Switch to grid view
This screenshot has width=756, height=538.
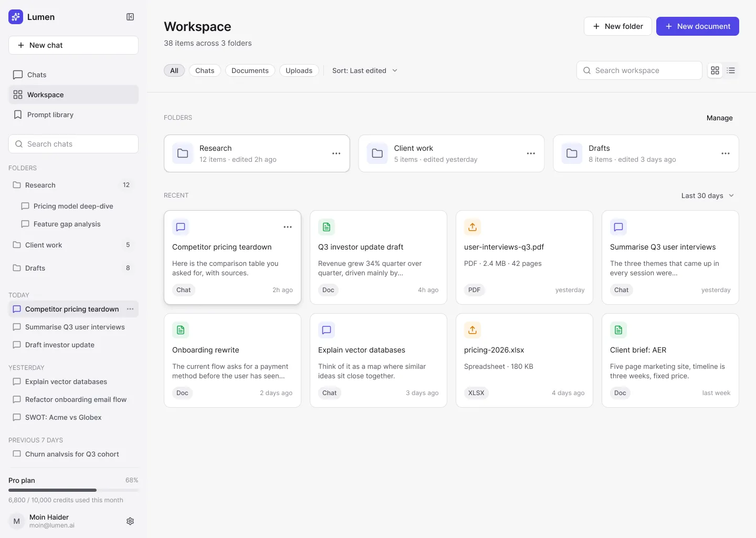pyautogui.click(x=715, y=70)
